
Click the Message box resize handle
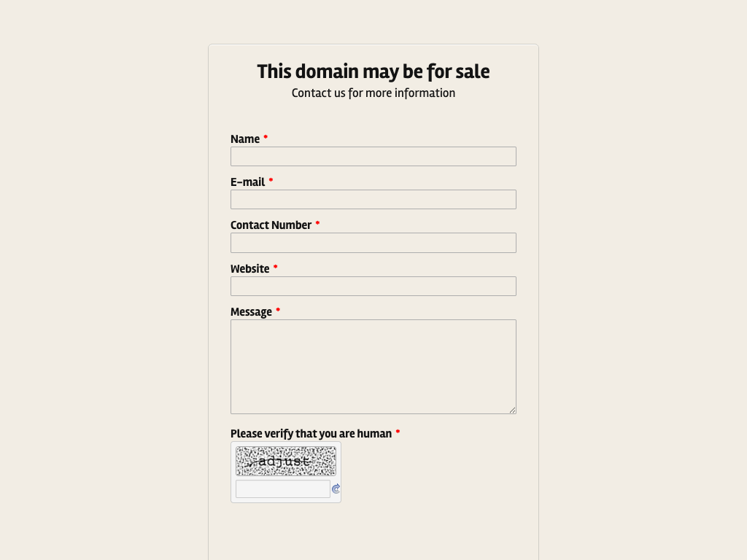tap(513, 411)
